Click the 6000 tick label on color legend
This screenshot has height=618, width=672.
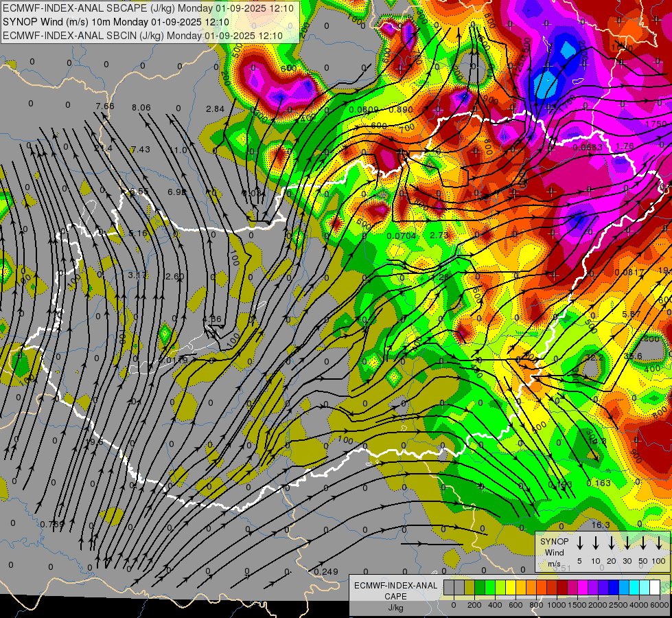pos(660,605)
